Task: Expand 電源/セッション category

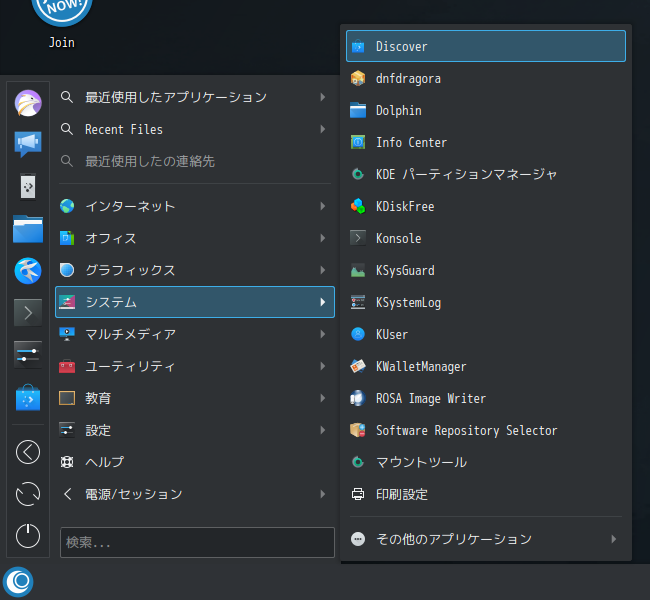Action: point(195,494)
